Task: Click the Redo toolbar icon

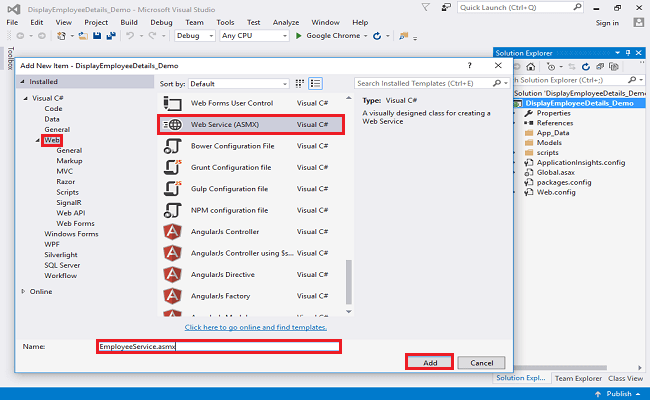Action: pos(153,36)
